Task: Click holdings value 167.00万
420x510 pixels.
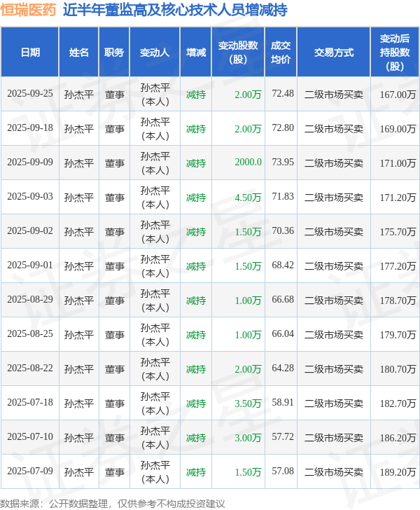Action: (398, 95)
